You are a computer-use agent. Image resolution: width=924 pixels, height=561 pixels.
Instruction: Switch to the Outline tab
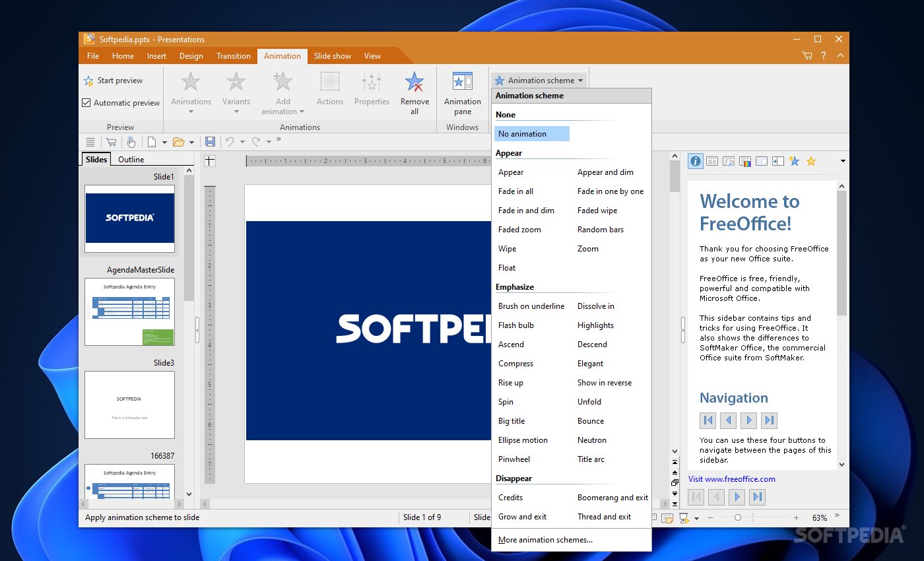pos(131,159)
